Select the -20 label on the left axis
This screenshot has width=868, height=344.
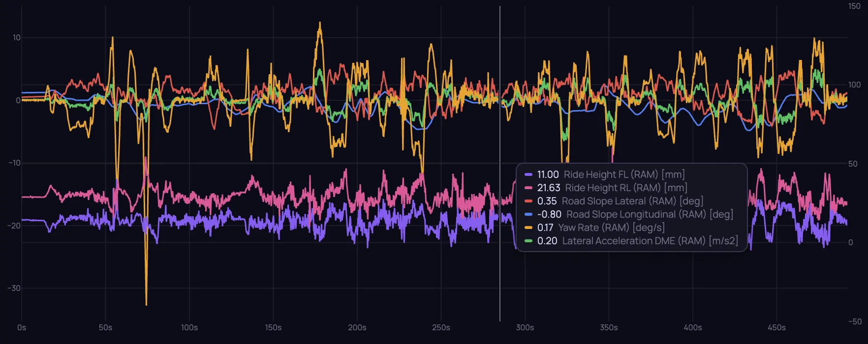pyautogui.click(x=14, y=226)
